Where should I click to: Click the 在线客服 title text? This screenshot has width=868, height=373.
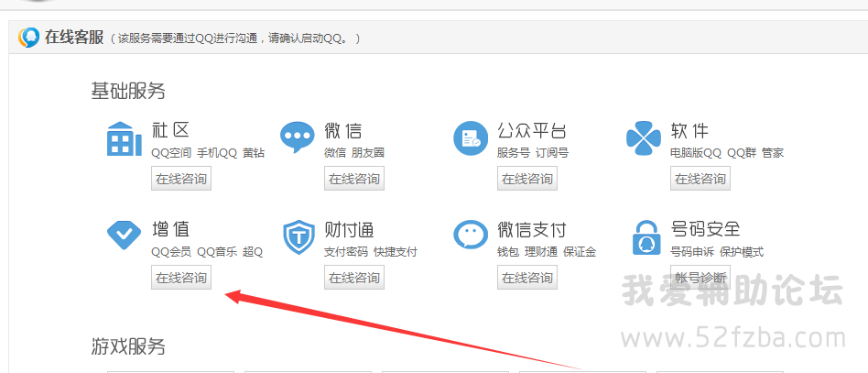74,38
